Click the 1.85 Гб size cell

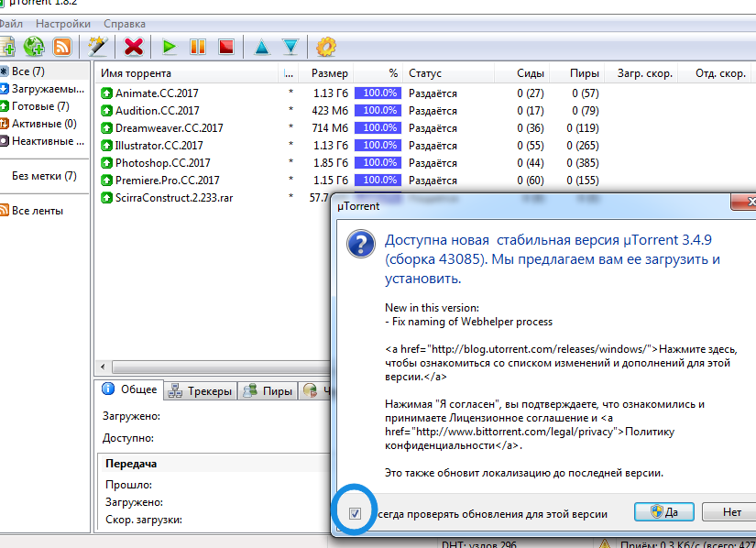(330, 163)
